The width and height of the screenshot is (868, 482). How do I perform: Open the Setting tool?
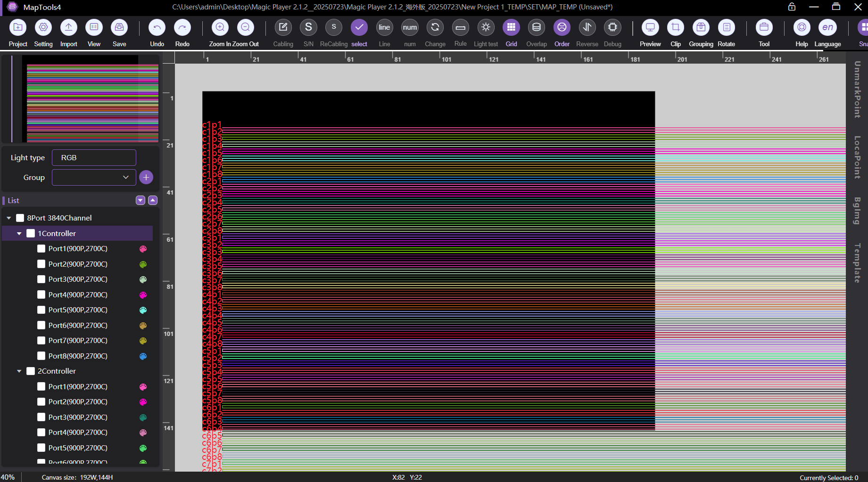point(43,28)
